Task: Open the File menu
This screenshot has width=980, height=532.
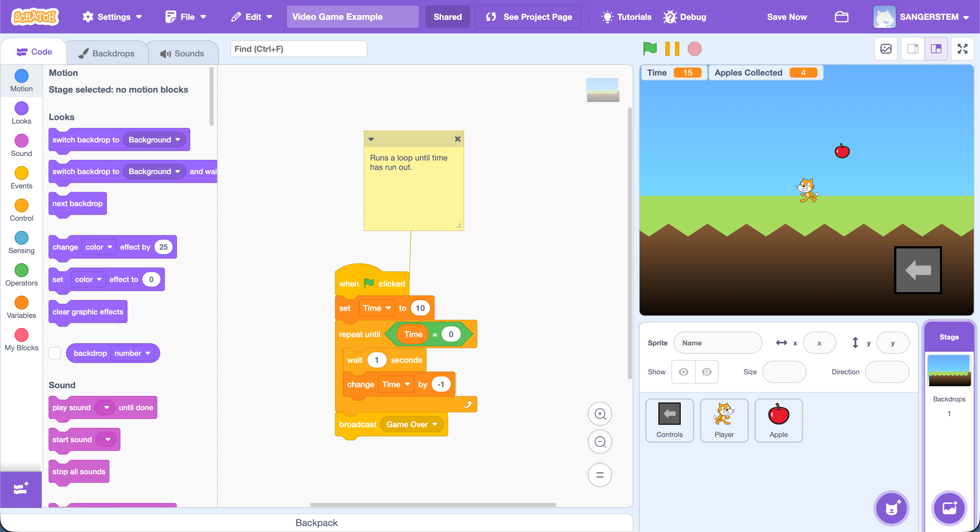Action: pyautogui.click(x=185, y=17)
